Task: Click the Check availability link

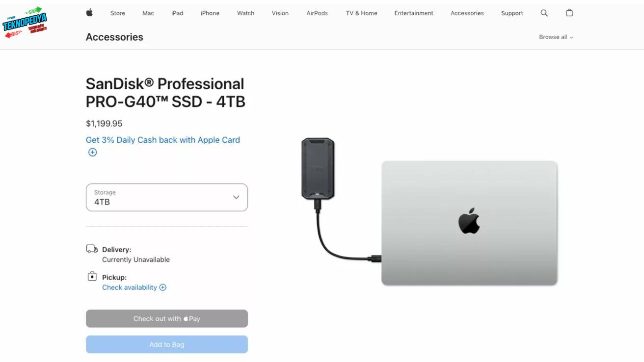Action: click(130, 287)
